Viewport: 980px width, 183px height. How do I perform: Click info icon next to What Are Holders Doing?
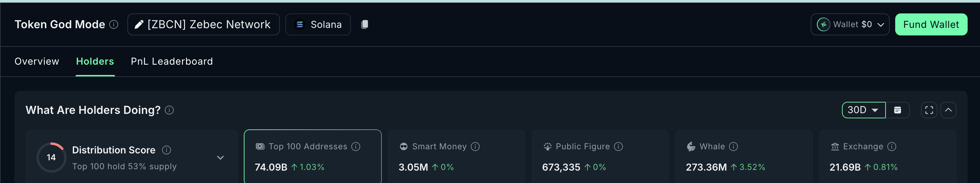pos(169,110)
